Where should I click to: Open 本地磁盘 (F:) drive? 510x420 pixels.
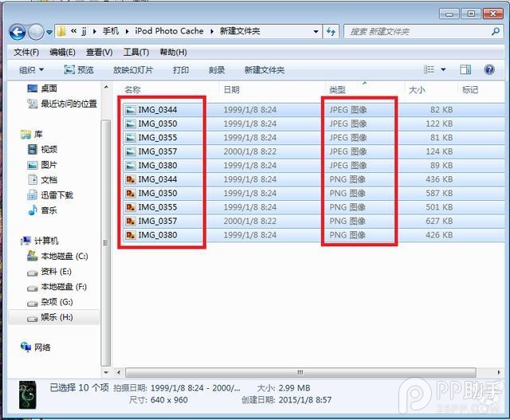57,287
